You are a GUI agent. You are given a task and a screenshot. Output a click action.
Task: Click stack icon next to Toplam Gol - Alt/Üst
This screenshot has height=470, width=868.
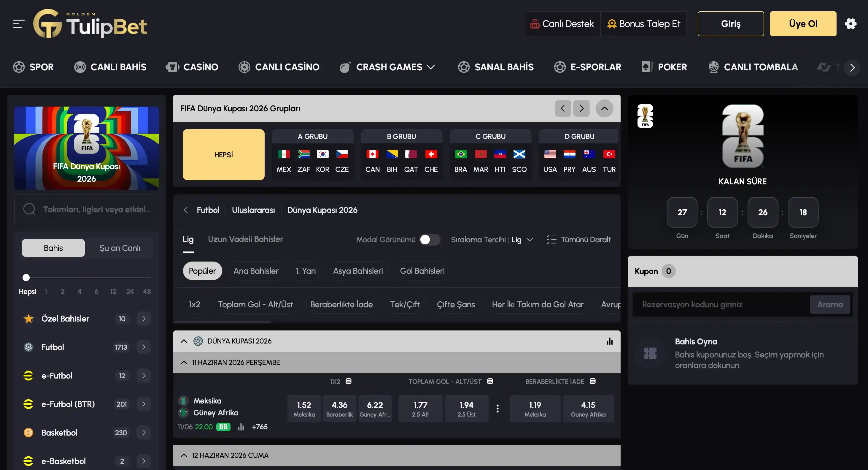(x=490, y=381)
